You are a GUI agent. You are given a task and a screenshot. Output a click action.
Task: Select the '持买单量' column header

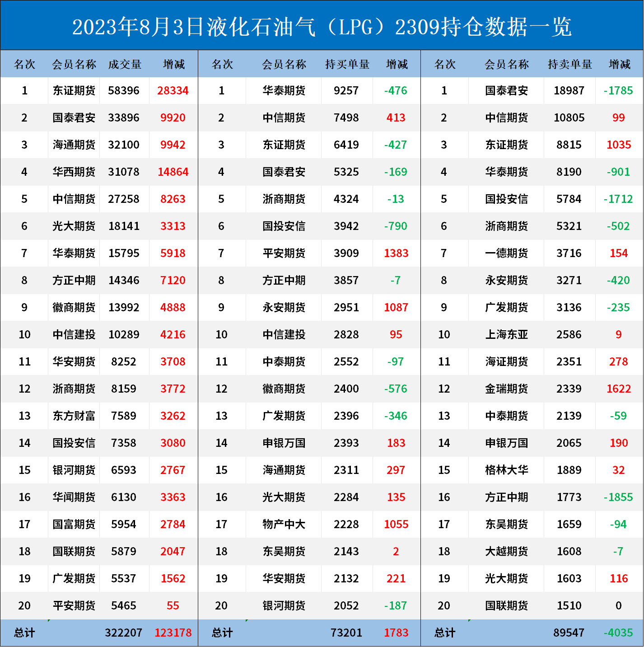pos(347,64)
